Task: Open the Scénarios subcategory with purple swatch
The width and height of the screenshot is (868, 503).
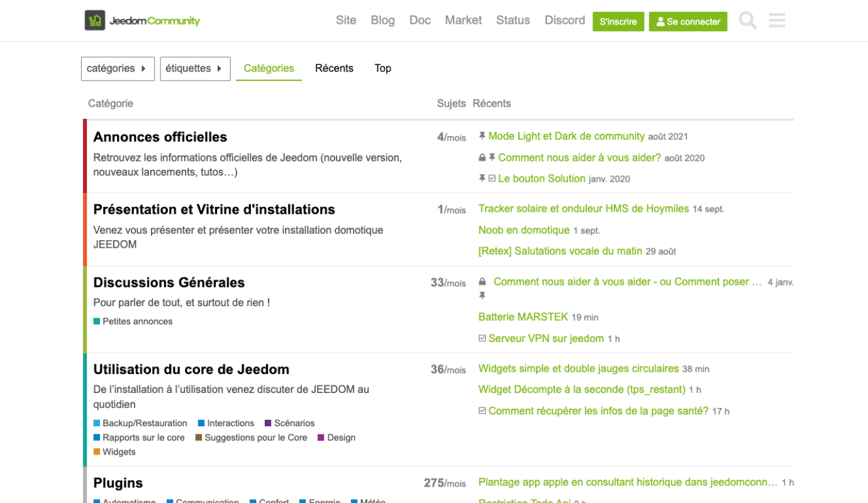Action: [x=294, y=423]
